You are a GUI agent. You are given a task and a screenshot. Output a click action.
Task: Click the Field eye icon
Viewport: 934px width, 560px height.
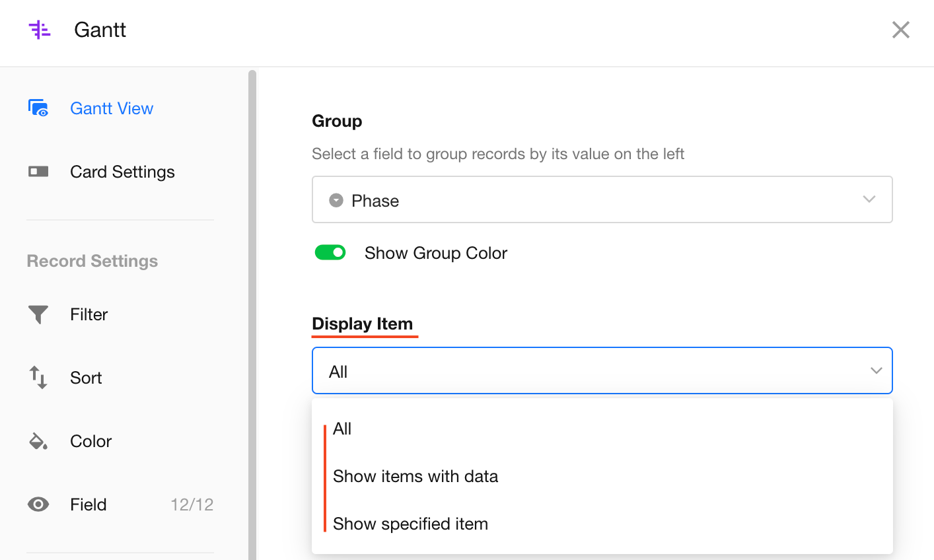[x=38, y=505]
